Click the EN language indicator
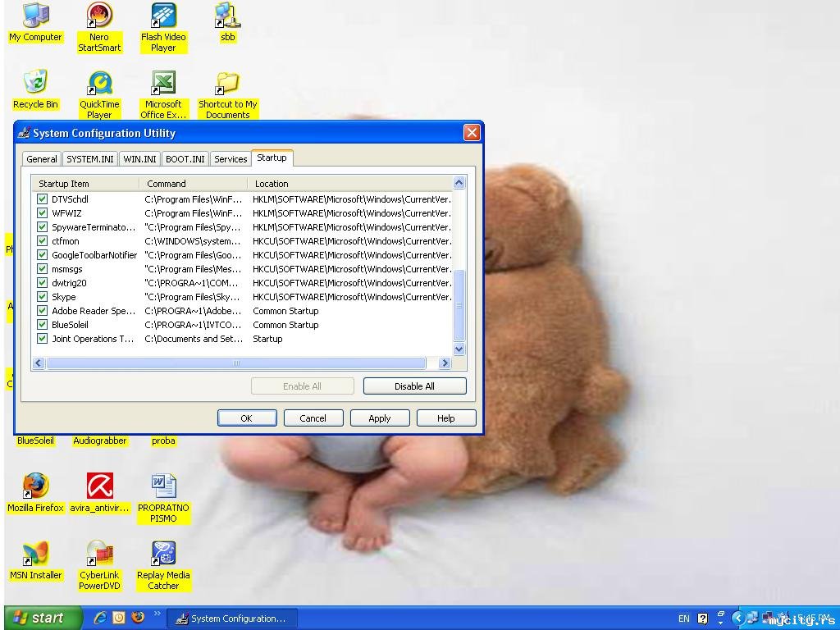The image size is (840, 630). click(684, 619)
